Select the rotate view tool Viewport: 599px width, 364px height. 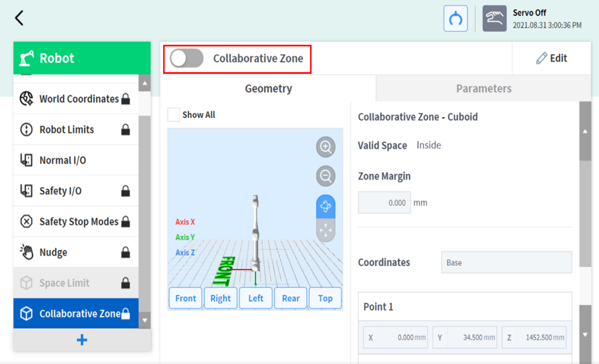pyautogui.click(x=326, y=206)
